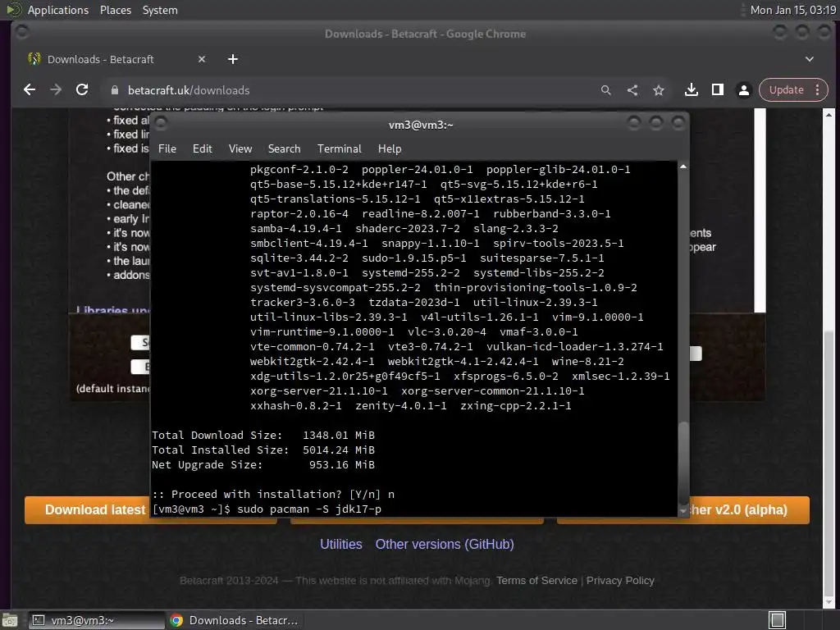Viewport: 840px width, 630px height.
Task: Open terminal window menu button at top-left
Action: (x=161, y=124)
